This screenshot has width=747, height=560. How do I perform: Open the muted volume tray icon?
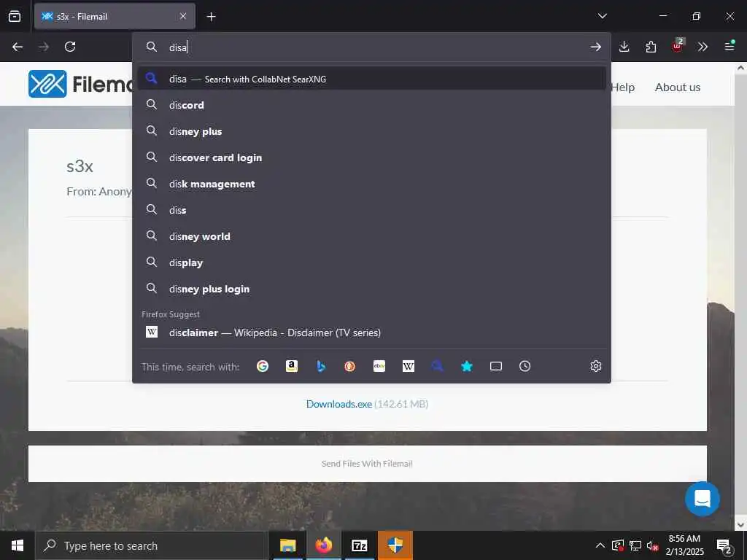click(653, 545)
